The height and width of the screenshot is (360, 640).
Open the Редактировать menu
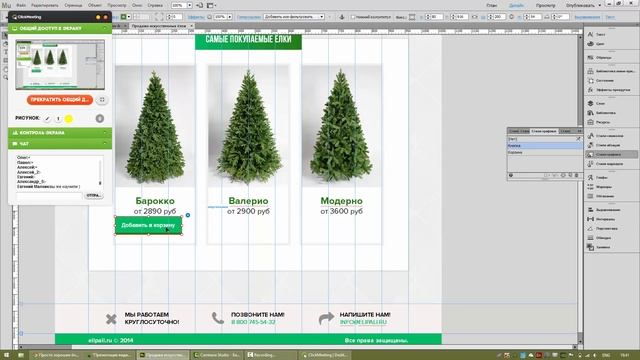pyautogui.click(x=44, y=5)
